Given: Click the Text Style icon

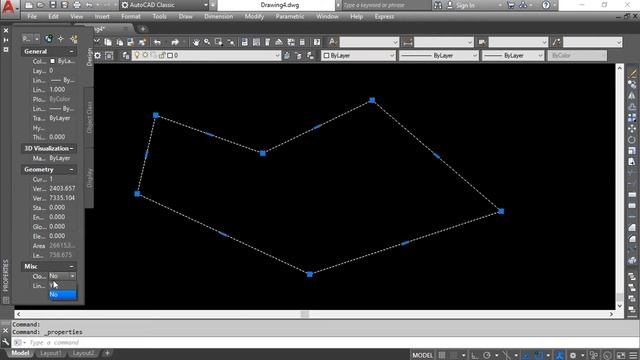Looking at the screenshot, I should point(333,42).
